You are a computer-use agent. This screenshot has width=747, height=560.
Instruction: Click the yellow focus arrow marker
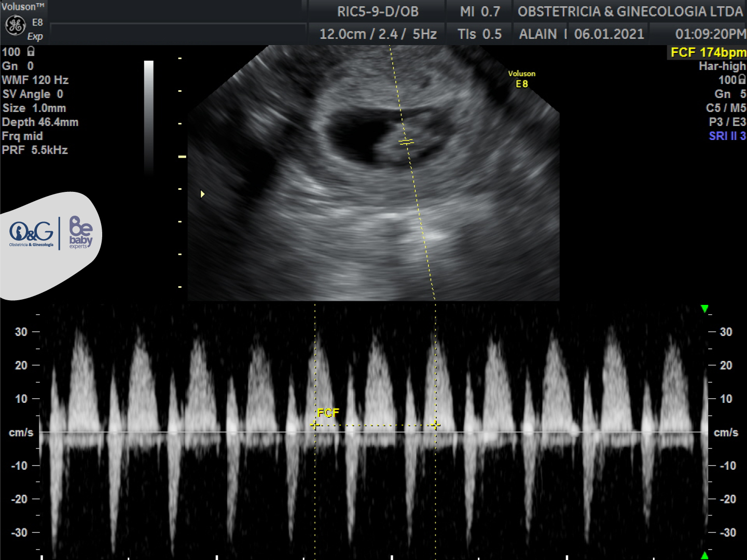tap(202, 194)
